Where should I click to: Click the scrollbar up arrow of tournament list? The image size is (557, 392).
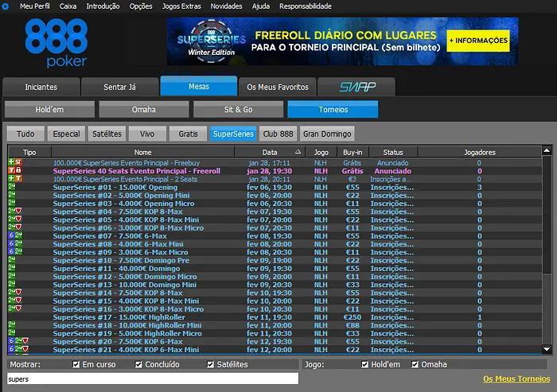pyautogui.click(x=547, y=150)
